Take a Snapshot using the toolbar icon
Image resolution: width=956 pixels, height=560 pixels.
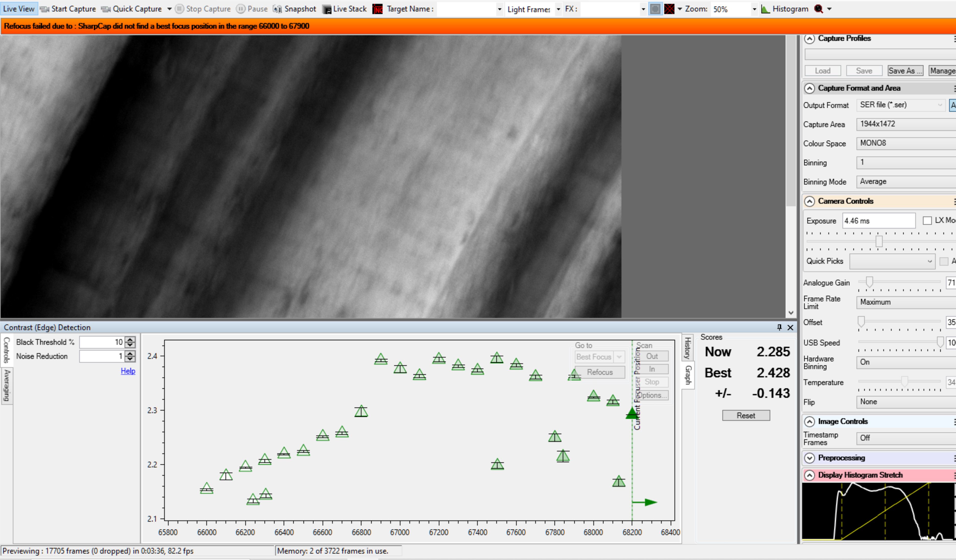click(278, 9)
